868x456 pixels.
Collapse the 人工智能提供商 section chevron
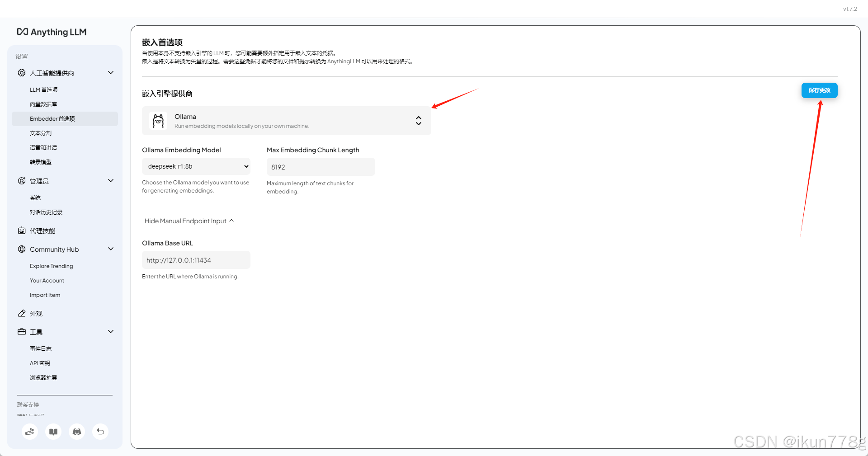click(111, 73)
